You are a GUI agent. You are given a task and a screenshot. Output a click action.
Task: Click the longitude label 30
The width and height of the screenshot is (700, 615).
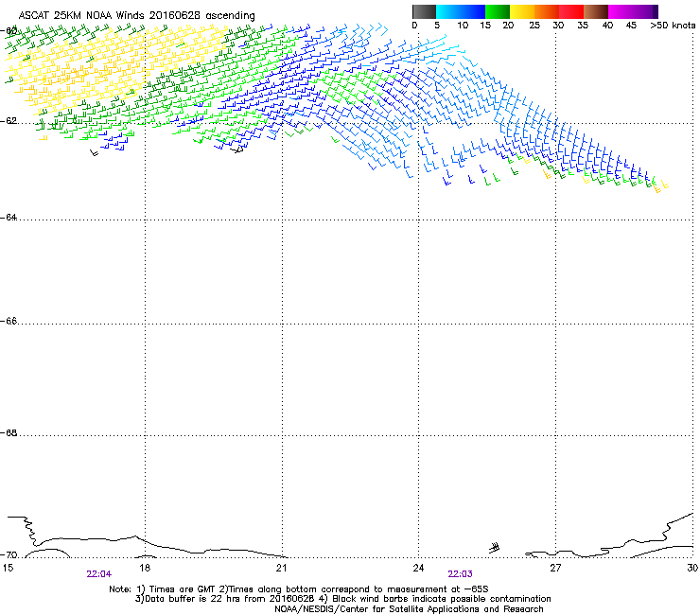click(x=692, y=568)
